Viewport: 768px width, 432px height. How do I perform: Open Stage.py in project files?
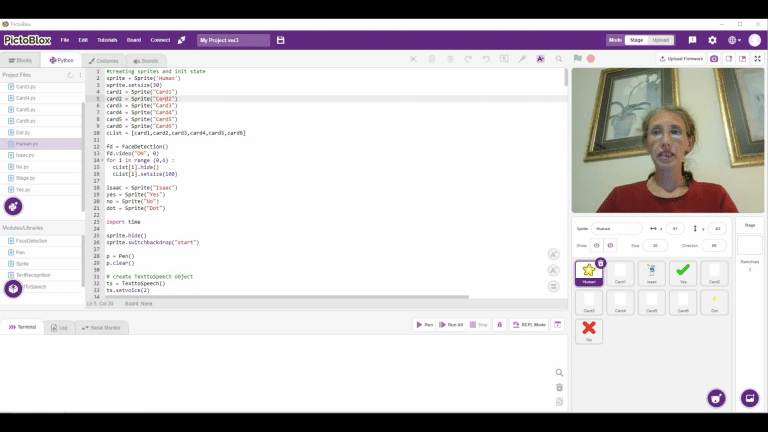pyautogui.click(x=41, y=178)
